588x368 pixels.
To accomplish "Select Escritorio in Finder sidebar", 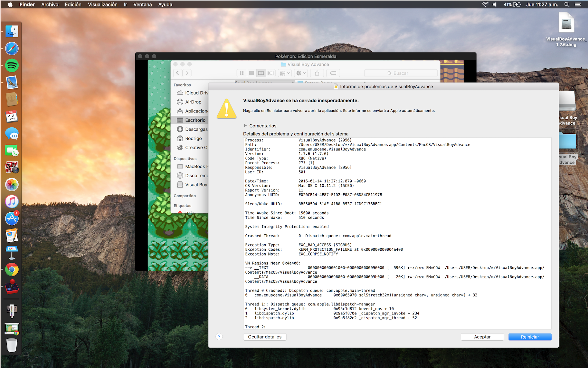I will [190, 120].
